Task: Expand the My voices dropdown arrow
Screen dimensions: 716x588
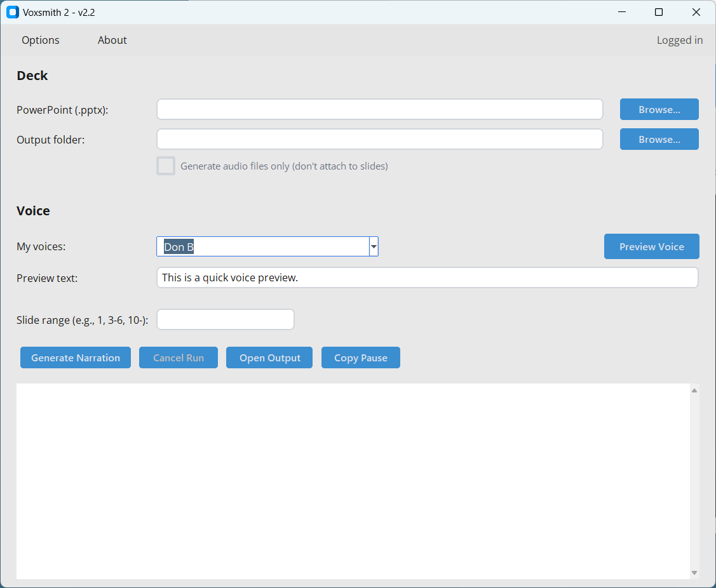Action: (x=374, y=246)
